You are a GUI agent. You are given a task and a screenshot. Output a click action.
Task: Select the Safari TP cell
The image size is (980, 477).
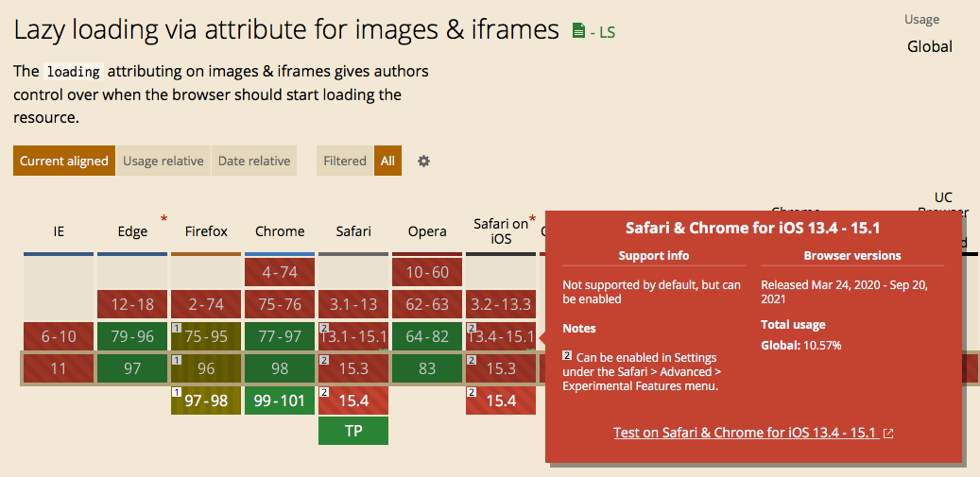pos(353,431)
